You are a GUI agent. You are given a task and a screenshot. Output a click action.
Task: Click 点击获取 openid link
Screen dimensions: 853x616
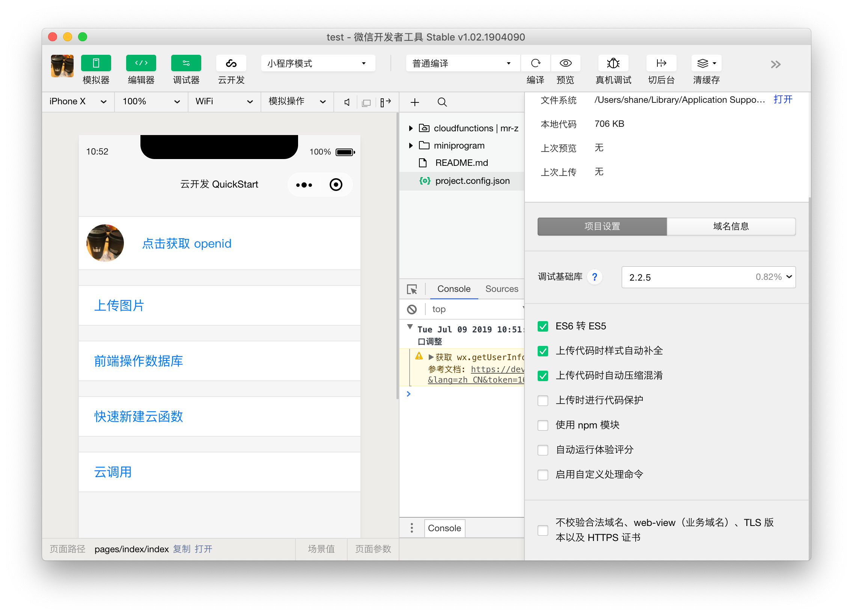pyautogui.click(x=187, y=243)
